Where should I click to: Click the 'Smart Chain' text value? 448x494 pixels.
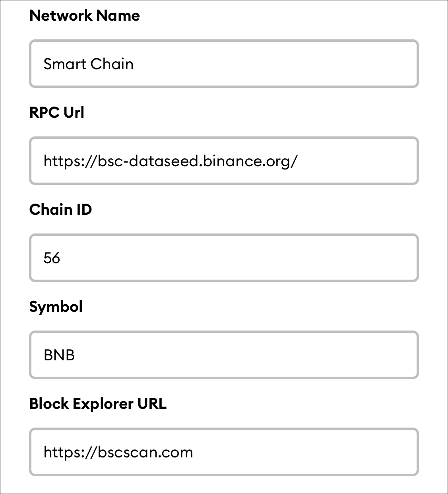click(x=88, y=64)
